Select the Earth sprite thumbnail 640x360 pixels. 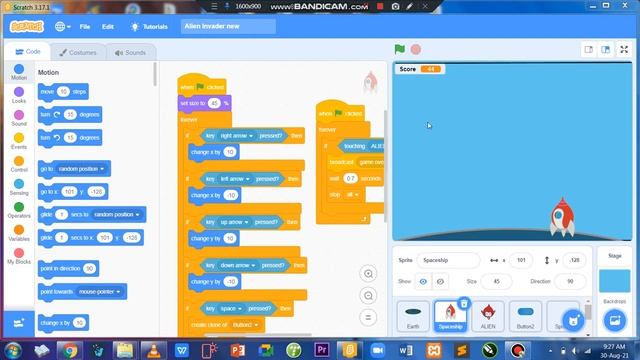[x=413, y=316]
